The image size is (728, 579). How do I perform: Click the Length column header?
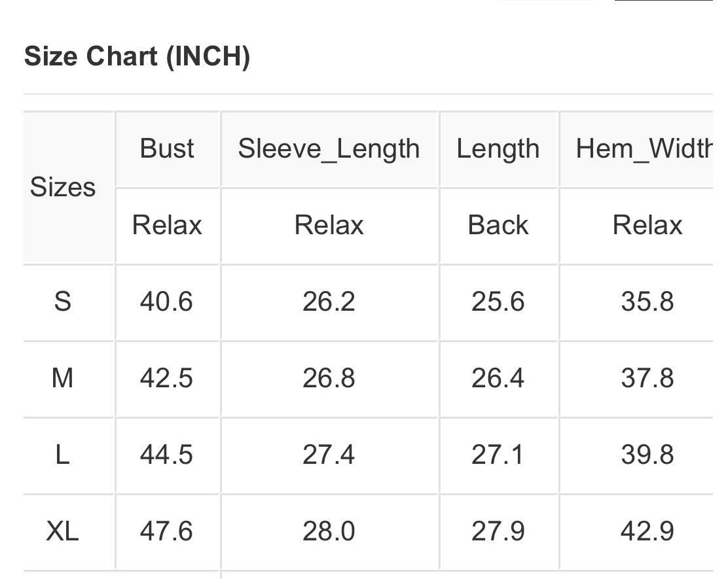[x=498, y=149]
